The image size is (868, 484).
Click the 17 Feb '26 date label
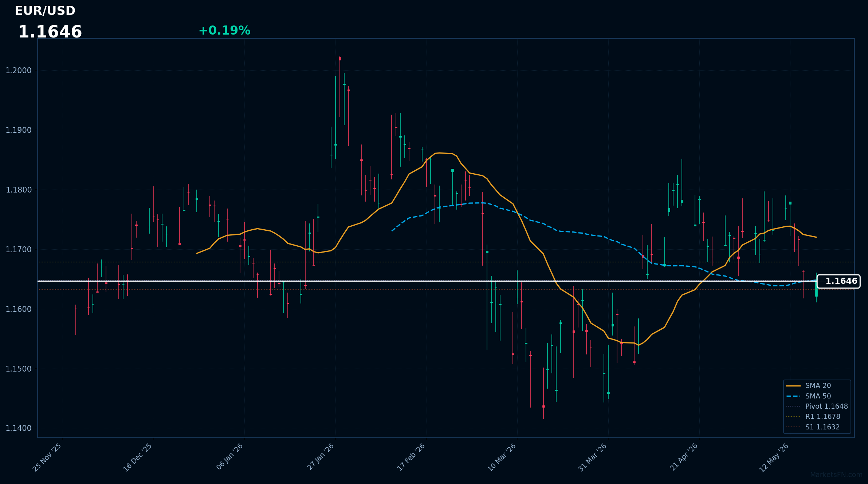pos(411,457)
